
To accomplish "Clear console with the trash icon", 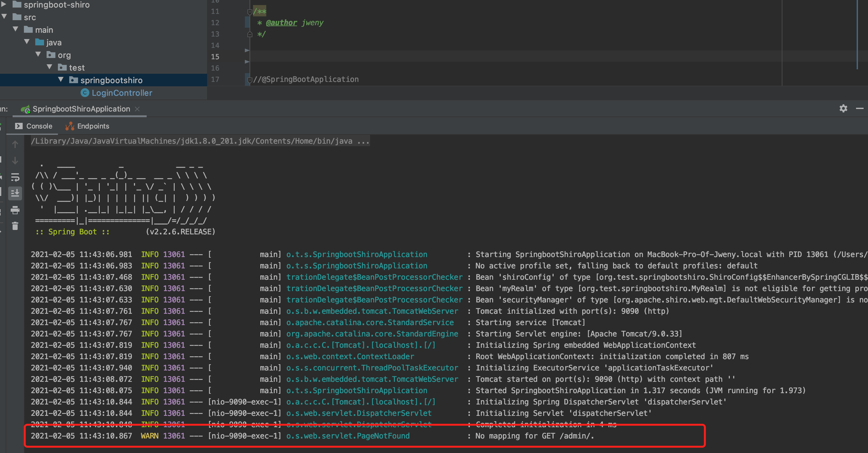I will [15, 226].
